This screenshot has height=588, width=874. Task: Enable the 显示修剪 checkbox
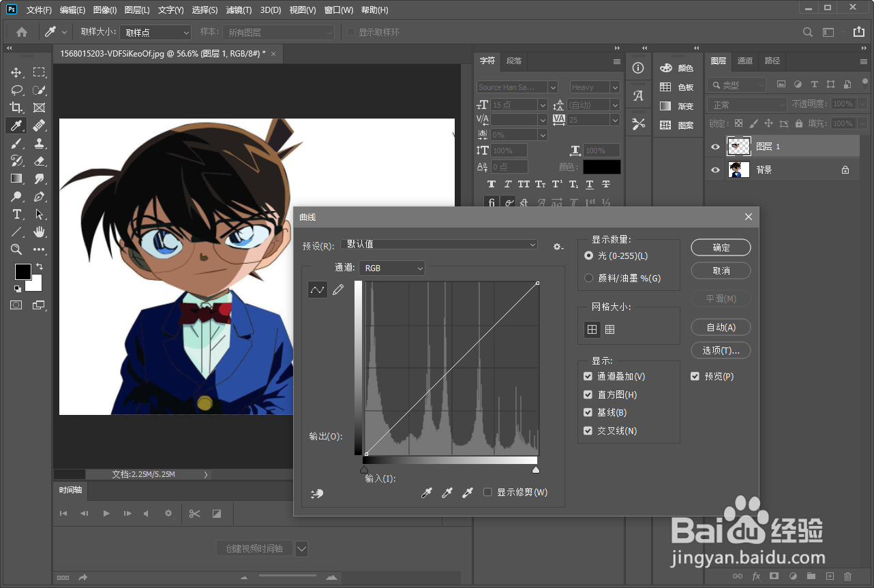click(x=487, y=492)
